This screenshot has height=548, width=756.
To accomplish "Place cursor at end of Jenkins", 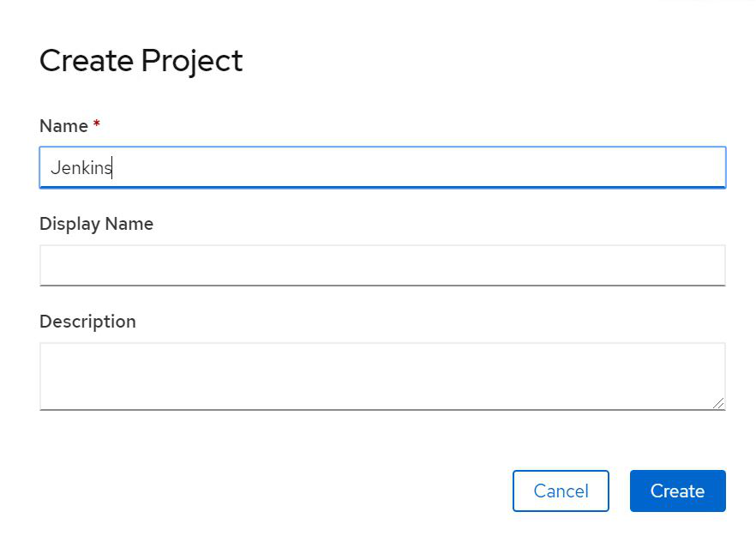I will pyautogui.click(x=112, y=168).
